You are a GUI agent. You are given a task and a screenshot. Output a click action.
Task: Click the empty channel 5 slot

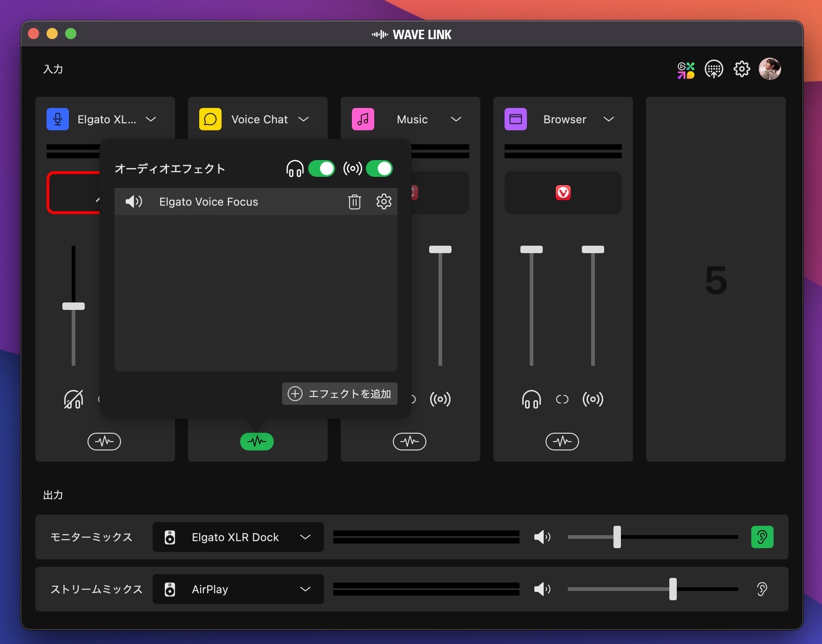click(x=715, y=279)
